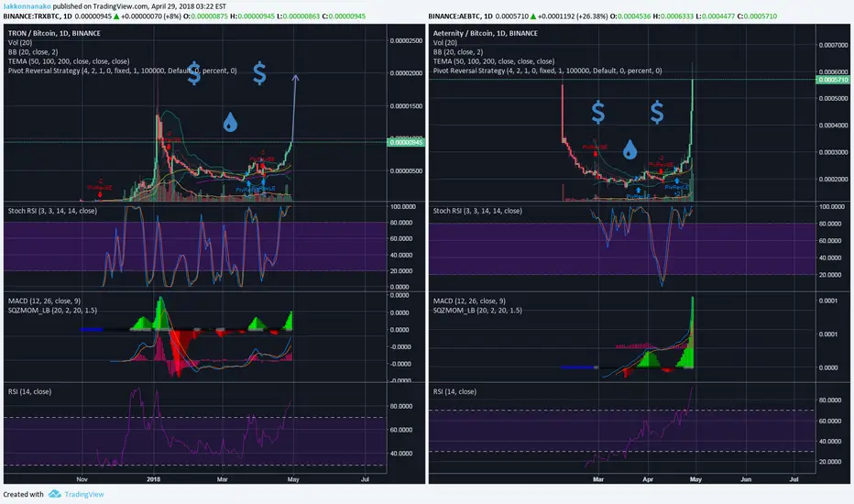Open the TradingView link beside 'Created with'

(84, 494)
